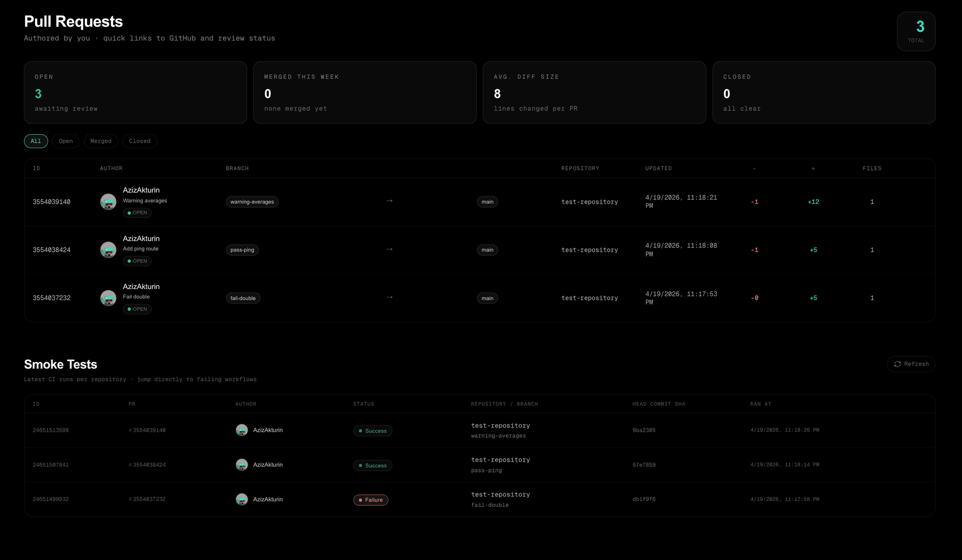The width and height of the screenshot is (962, 560).
Task: Click AzizAkturin avatar in Fail double PR row
Action: click(108, 298)
